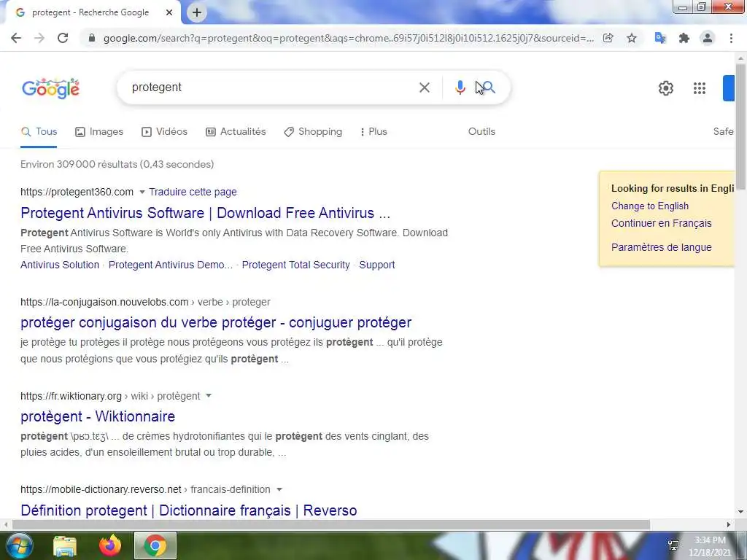
Task: Expand the dropdown beside mobile-dictionary.reverso.net URL
Action: click(279, 489)
